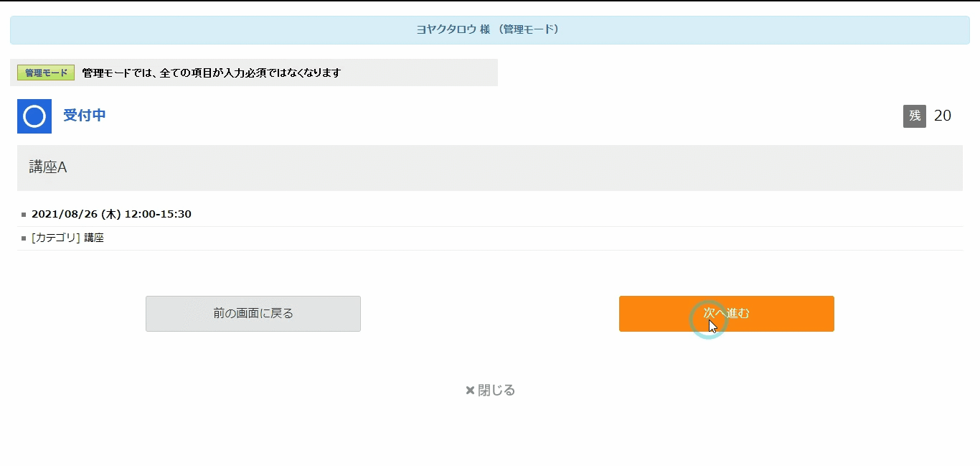The height and width of the screenshot is (466, 980).
Task: Click the gray 残 remaining-seats badge
Action: (913, 116)
